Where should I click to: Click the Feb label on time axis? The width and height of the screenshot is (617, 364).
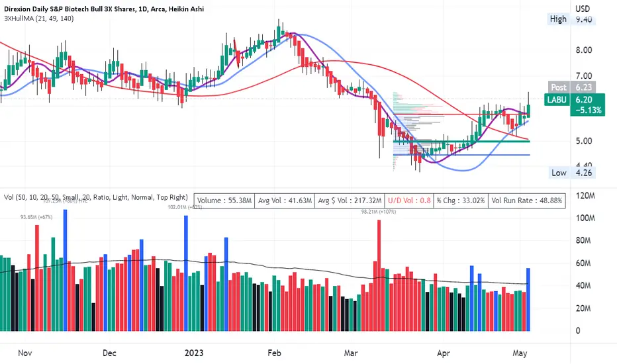pos(274,353)
